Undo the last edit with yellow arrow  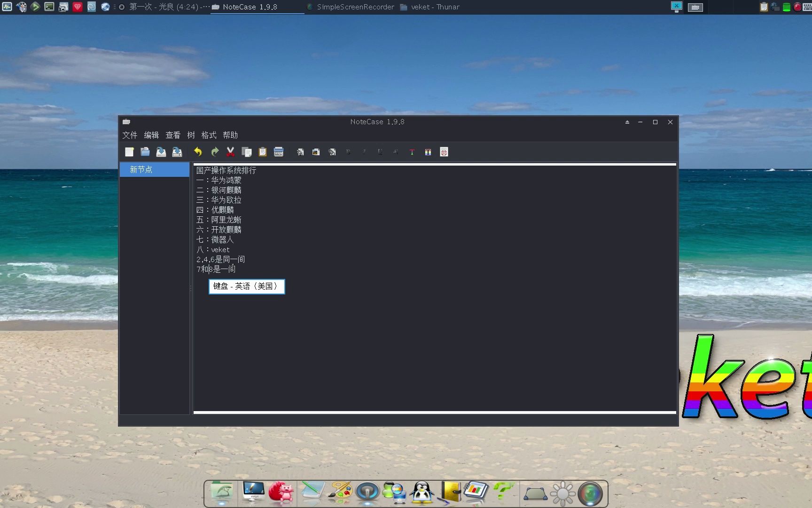[198, 152]
